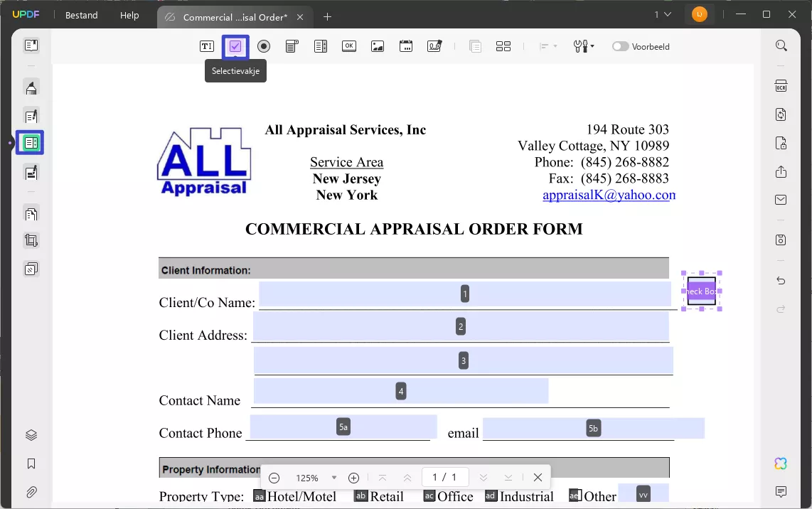Click the Client Address field 2

tap(461, 327)
